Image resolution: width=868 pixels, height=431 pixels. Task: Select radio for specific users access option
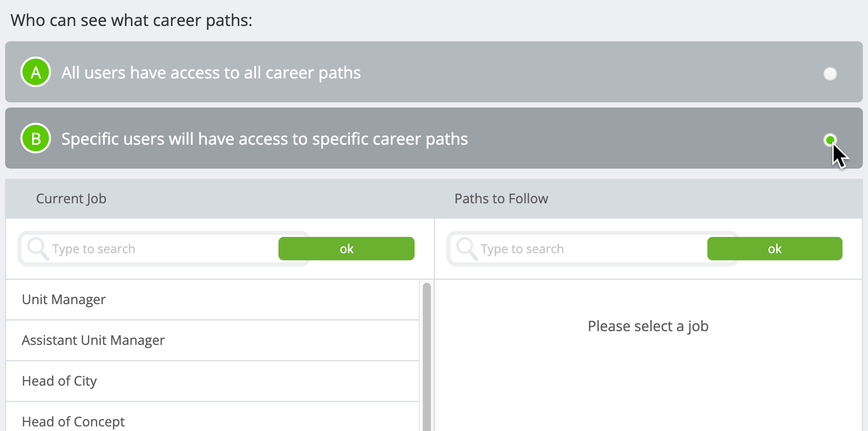pyautogui.click(x=830, y=140)
